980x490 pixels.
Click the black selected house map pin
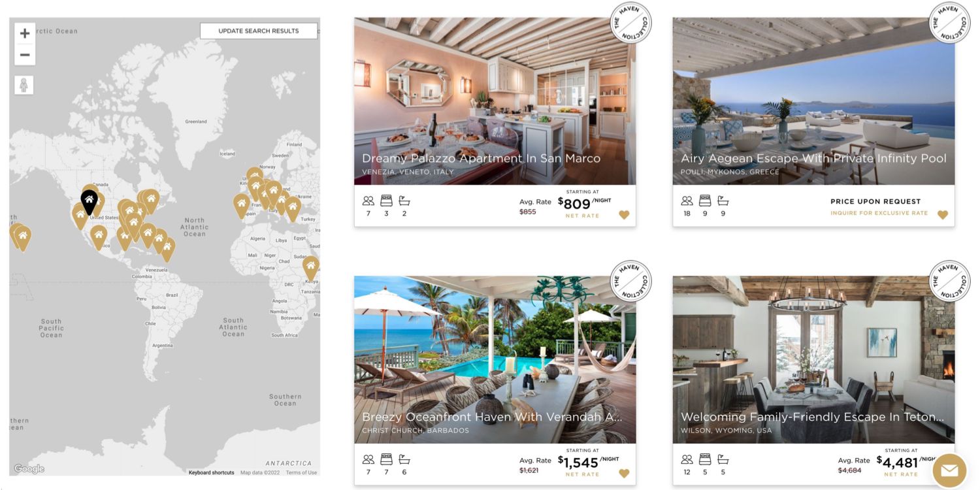[90, 201]
